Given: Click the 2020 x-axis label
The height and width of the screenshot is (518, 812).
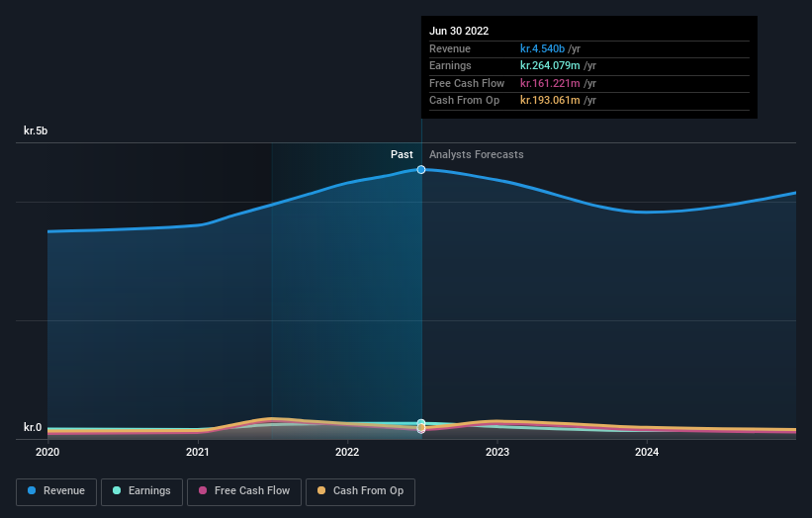Looking at the screenshot, I should (x=47, y=452).
